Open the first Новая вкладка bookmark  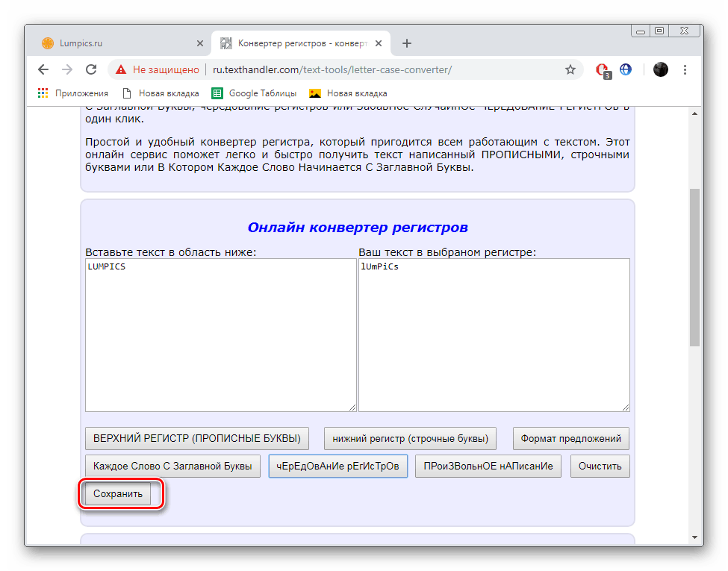point(161,93)
